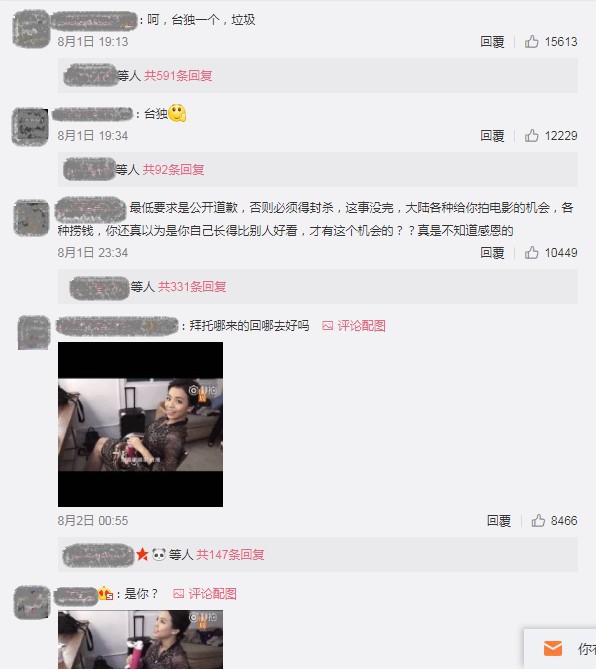
Task: Open the orange mail envelope icon
Action: pyautogui.click(x=553, y=648)
